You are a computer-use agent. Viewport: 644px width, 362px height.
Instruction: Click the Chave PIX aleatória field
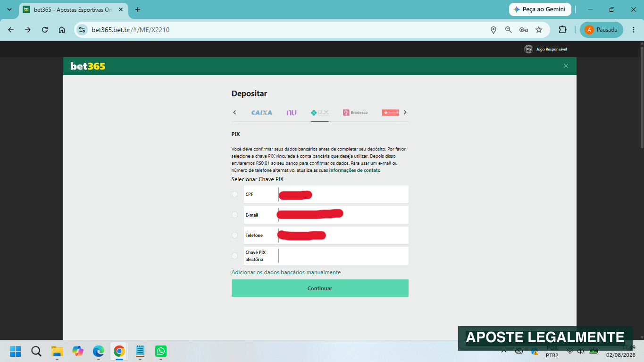(326, 256)
